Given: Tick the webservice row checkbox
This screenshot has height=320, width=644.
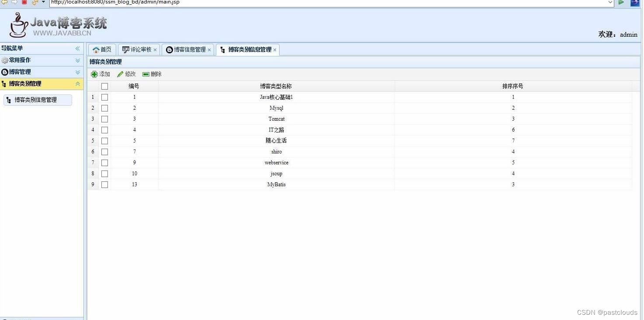Looking at the screenshot, I should [x=104, y=163].
